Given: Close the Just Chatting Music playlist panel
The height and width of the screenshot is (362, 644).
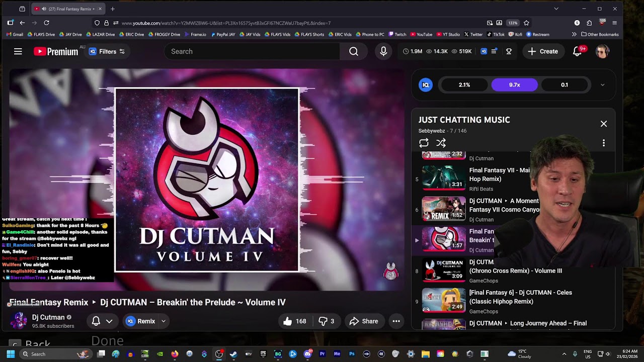Looking at the screenshot, I should pos(604,124).
